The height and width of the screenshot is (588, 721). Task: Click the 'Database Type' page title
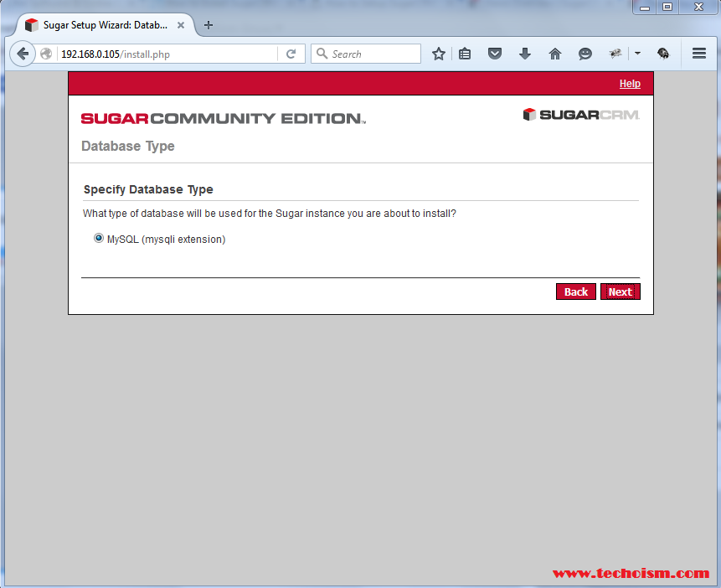coord(128,146)
